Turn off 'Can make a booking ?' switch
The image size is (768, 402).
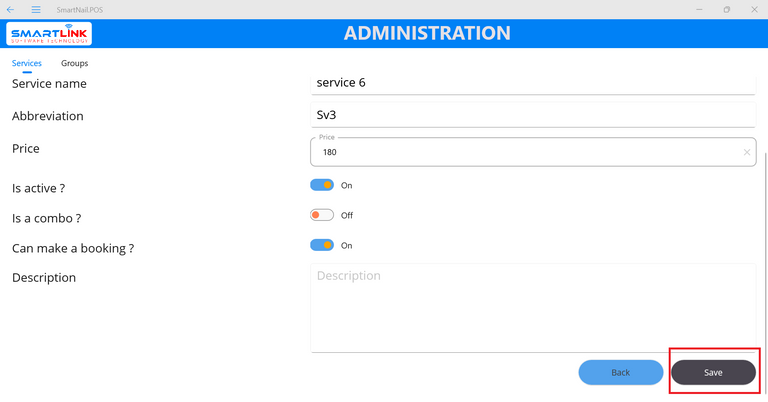coord(322,245)
